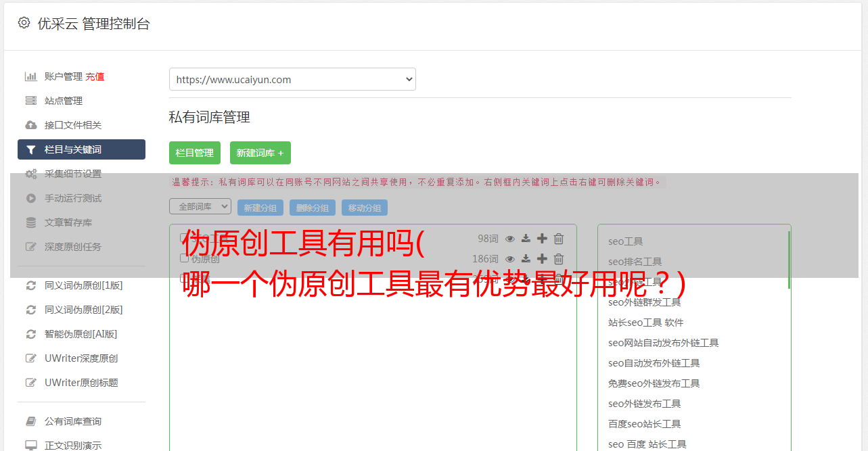
Task: Click the refresh icon for 同义词伪原创[1版]
Action: [x=30, y=285]
